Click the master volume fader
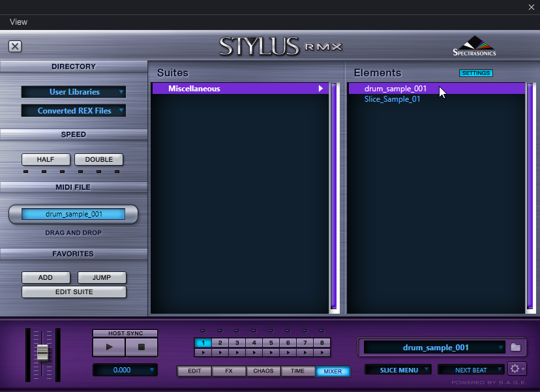Image resolution: width=540 pixels, height=392 pixels. click(42, 352)
